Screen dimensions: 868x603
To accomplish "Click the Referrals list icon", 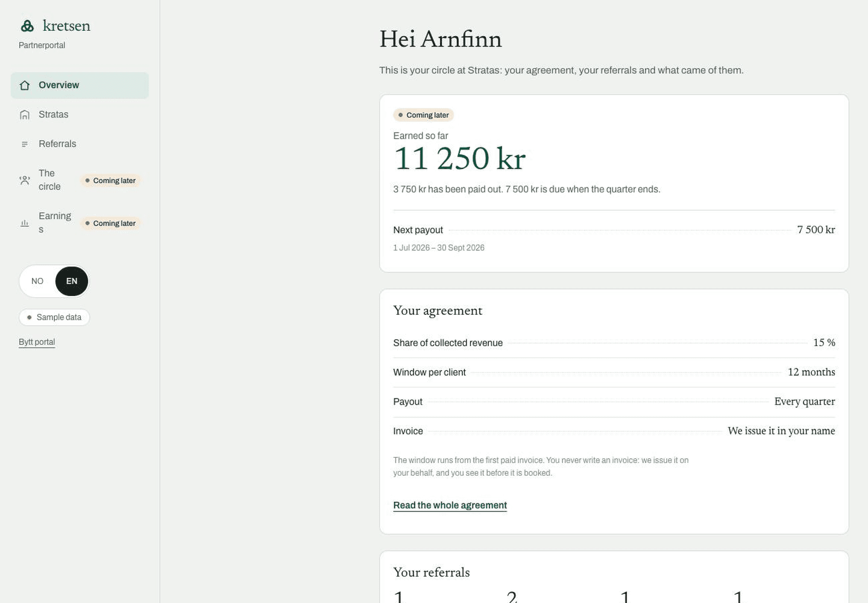I will pyautogui.click(x=25, y=144).
